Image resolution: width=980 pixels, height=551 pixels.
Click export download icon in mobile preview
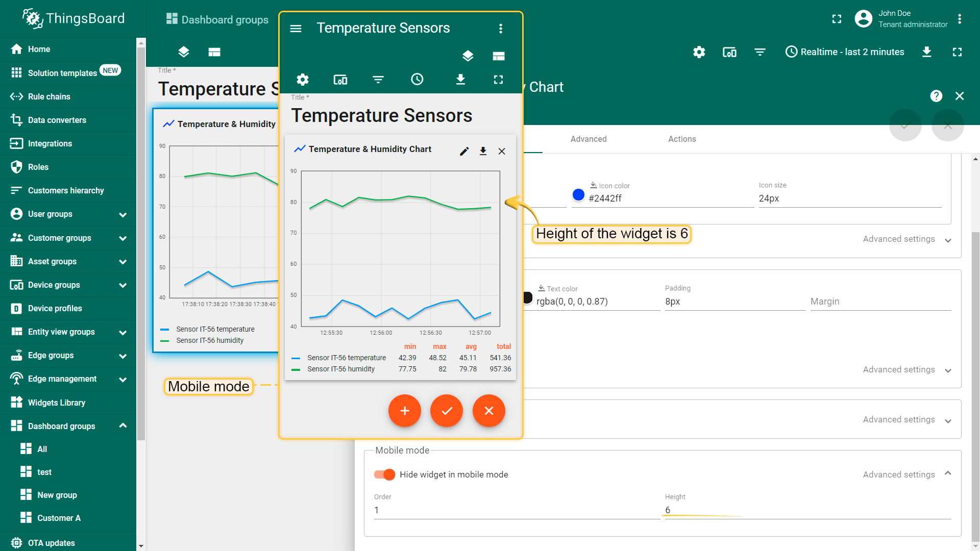pyautogui.click(x=460, y=79)
